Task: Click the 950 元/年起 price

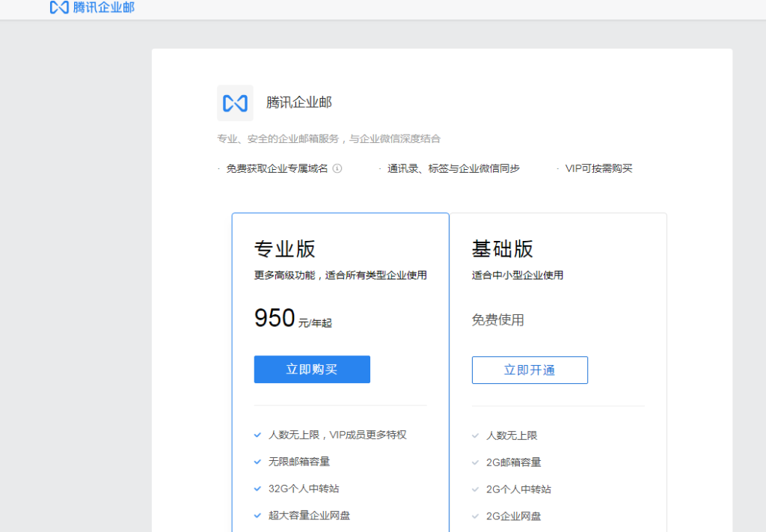Action: pos(292,319)
